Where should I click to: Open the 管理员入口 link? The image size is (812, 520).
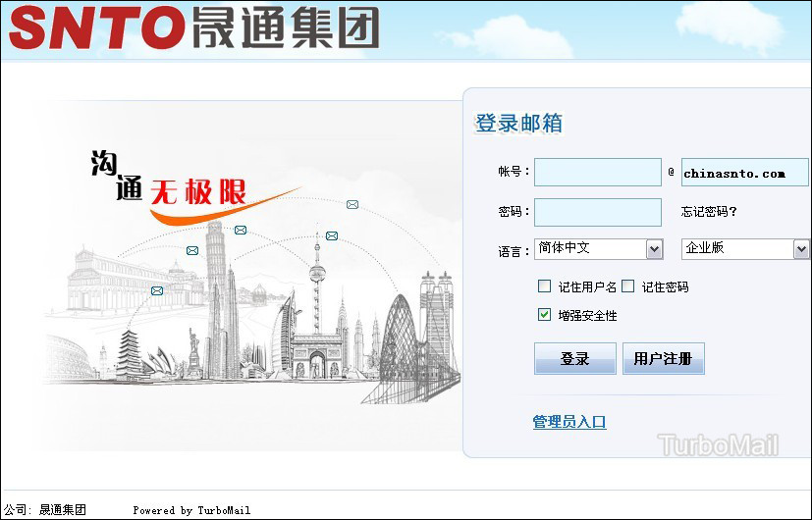click(569, 422)
